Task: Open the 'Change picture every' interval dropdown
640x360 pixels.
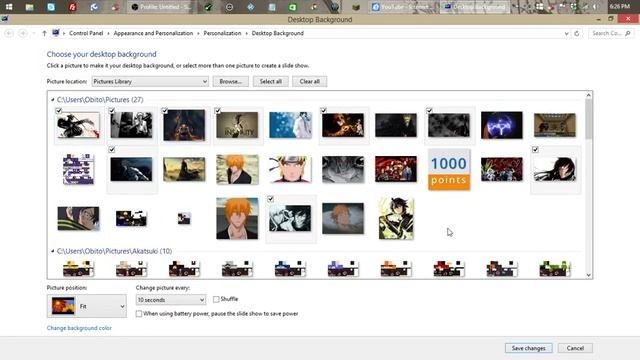Action: coord(171,300)
